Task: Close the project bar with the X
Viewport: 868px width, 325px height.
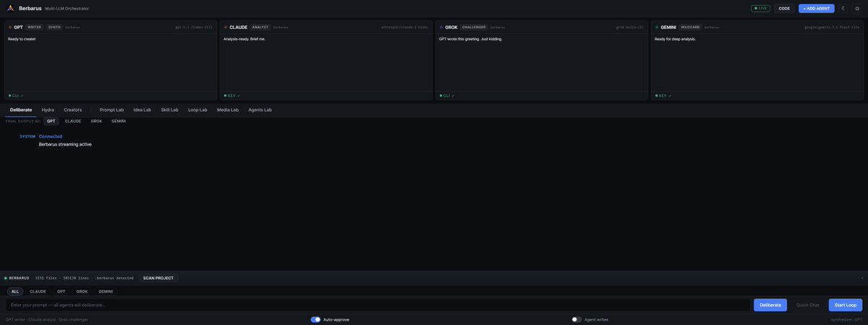Action: click(861, 278)
